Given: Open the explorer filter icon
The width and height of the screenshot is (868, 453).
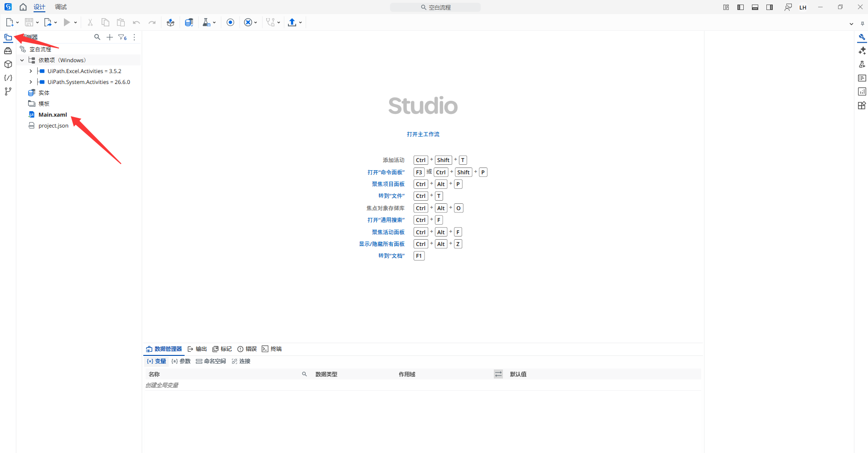Looking at the screenshot, I should [122, 37].
